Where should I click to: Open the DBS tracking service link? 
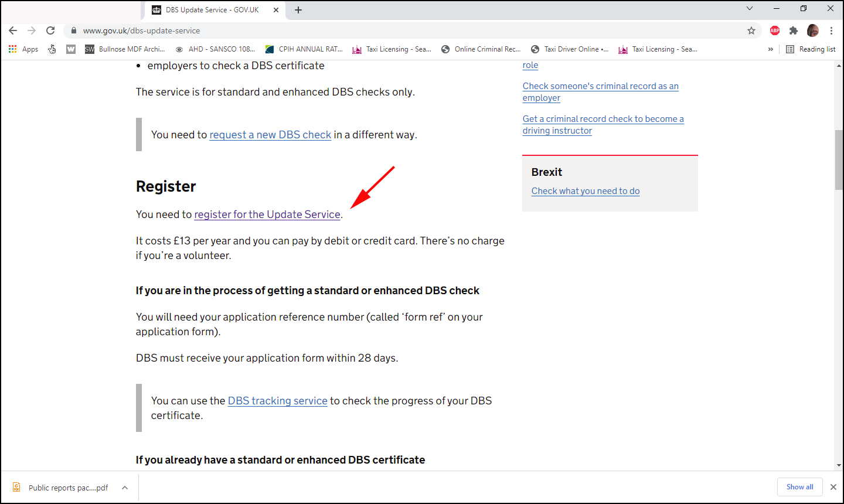coord(277,401)
